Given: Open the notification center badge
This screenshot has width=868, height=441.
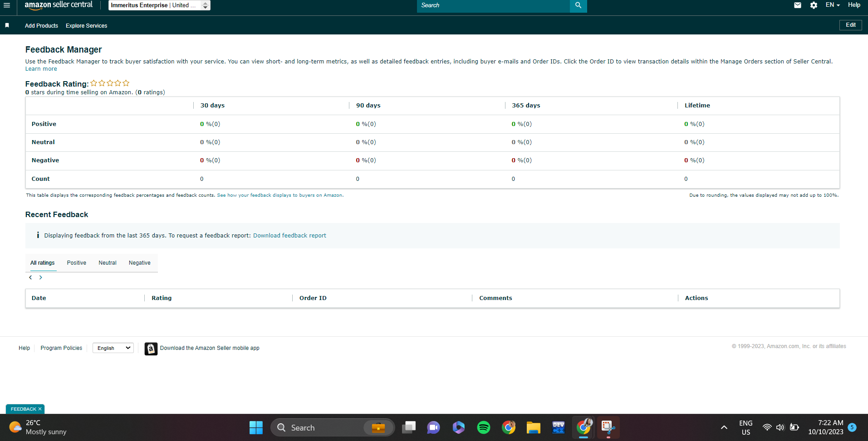Looking at the screenshot, I should [852, 427].
